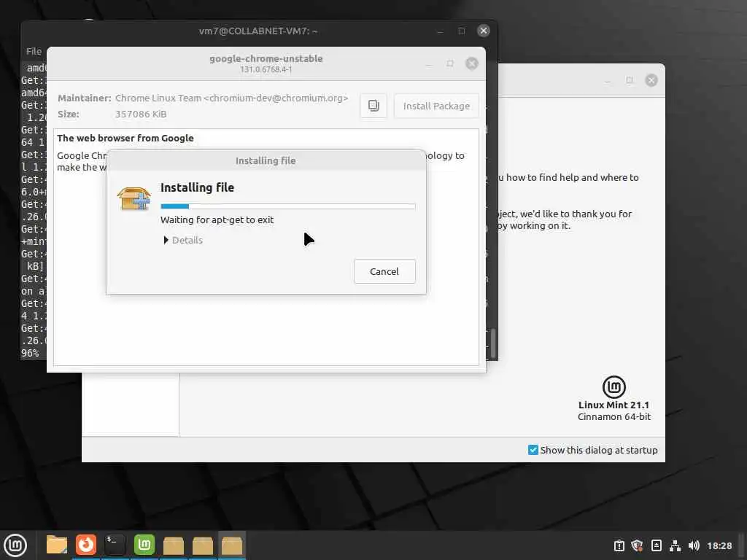747x560 pixels.
Task: Click the copy icon beside Install Package
Action: [373, 106]
